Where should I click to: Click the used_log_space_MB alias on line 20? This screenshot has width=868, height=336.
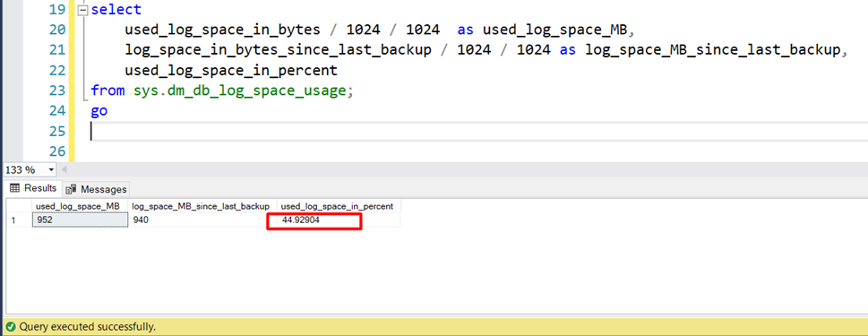pyautogui.click(x=554, y=30)
